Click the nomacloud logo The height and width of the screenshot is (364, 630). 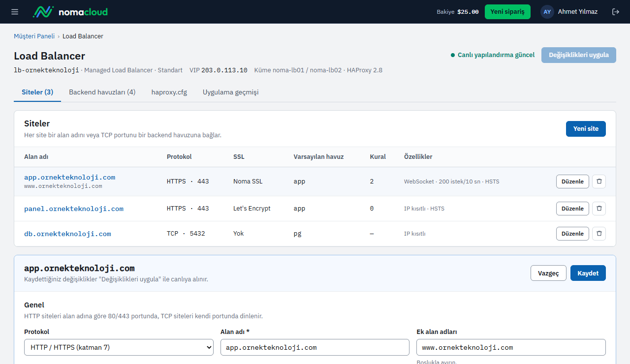[70, 12]
